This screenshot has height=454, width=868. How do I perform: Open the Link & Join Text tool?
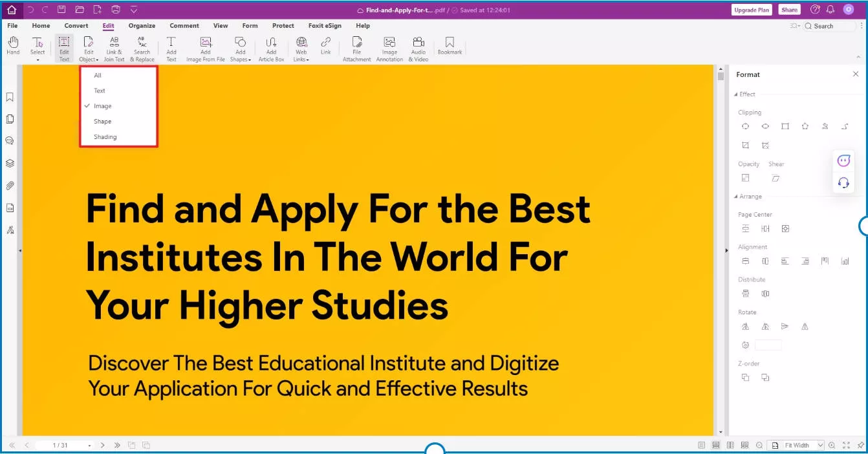(x=114, y=49)
